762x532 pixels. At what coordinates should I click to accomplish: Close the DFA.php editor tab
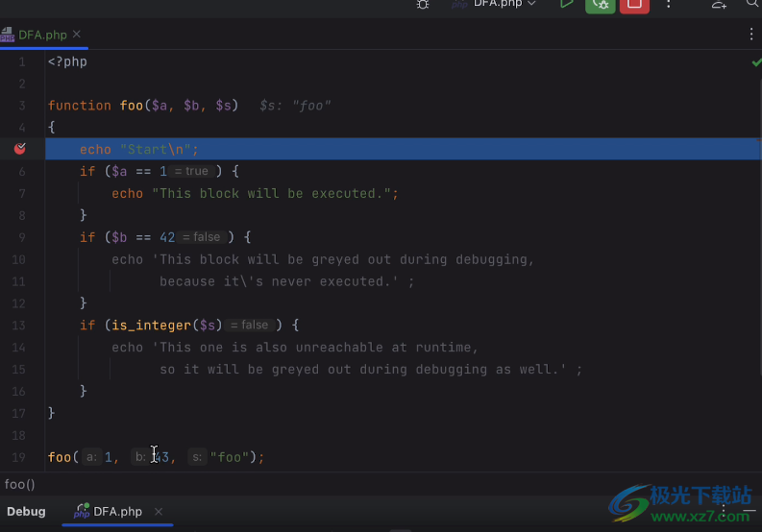pyautogui.click(x=77, y=35)
